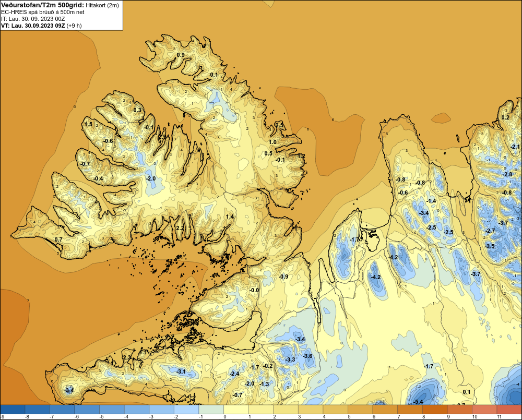
Task: Click the -3.3 temperature label
Action: [290, 359]
